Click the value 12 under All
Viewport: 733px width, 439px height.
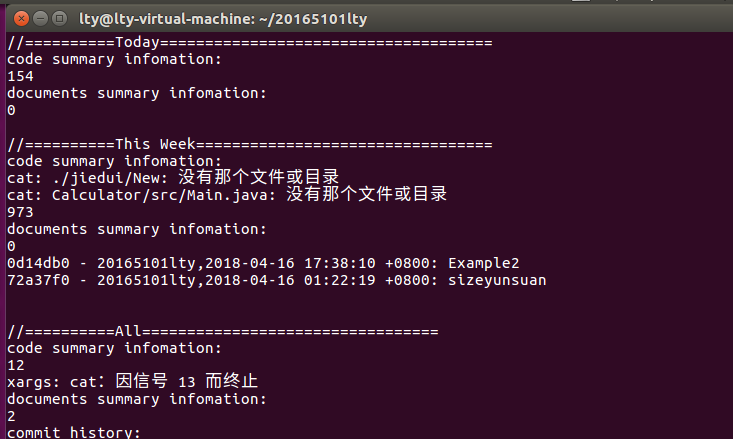[15, 365]
